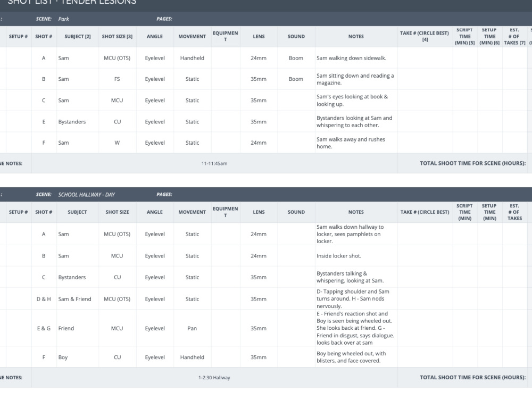Click the 'SETUP TIME (MIN) [6]' header
The image size is (532, 399).
[x=489, y=36]
